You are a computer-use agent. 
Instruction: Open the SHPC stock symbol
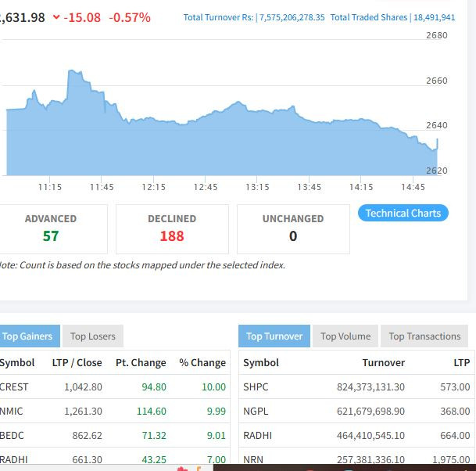[x=256, y=387]
